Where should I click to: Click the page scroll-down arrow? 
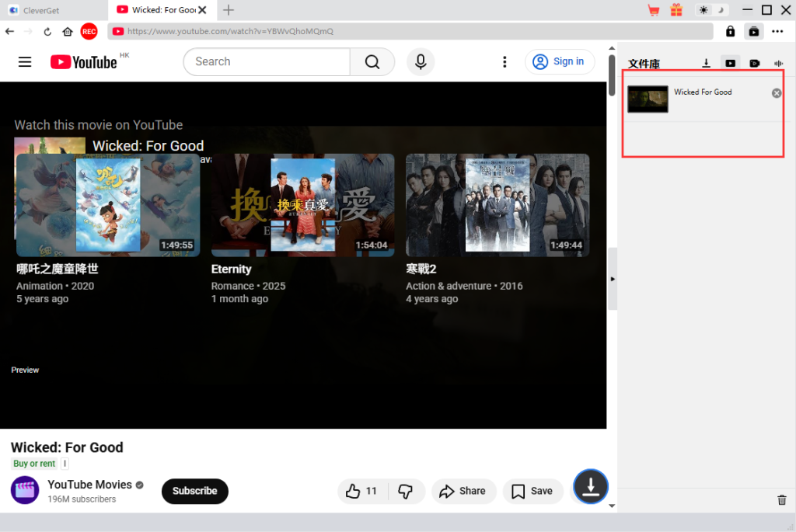click(612, 505)
